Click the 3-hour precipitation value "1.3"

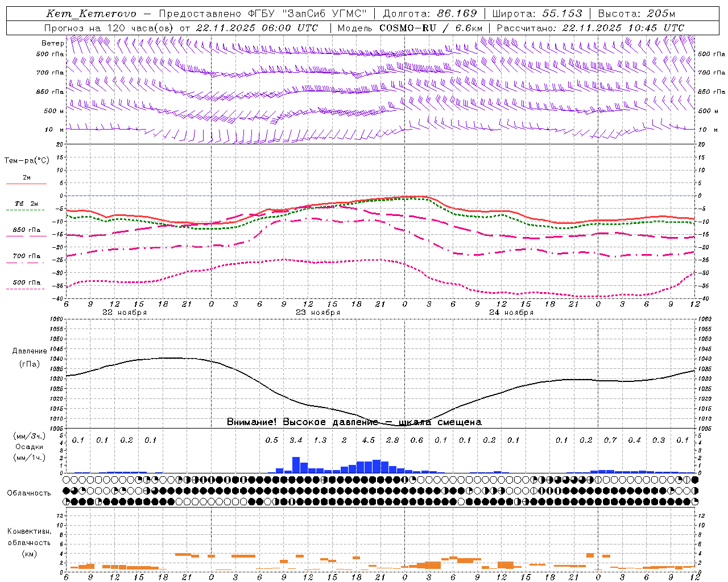(x=320, y=440)
